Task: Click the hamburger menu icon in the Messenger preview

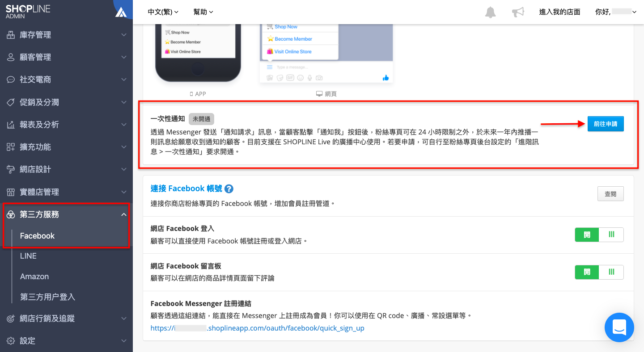Action: [270, 67]
